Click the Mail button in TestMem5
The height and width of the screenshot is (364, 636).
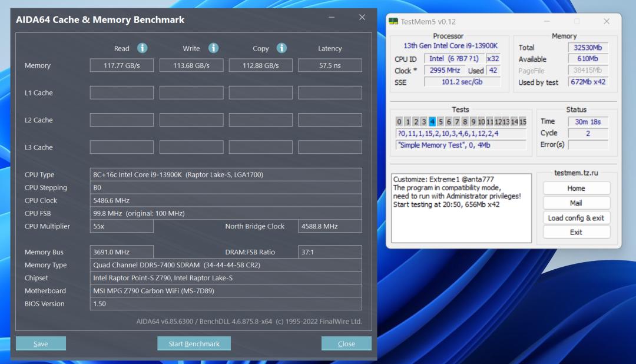coord(577,203)
